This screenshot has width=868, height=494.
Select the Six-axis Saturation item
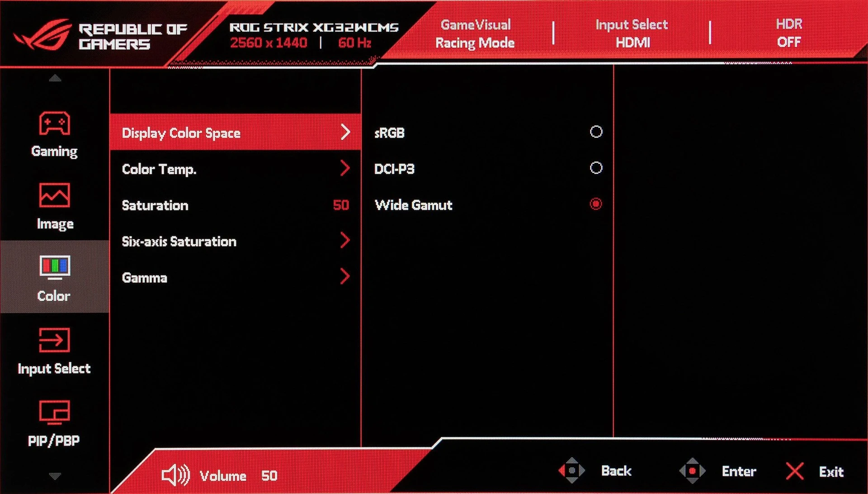click(x=236, y=241)
